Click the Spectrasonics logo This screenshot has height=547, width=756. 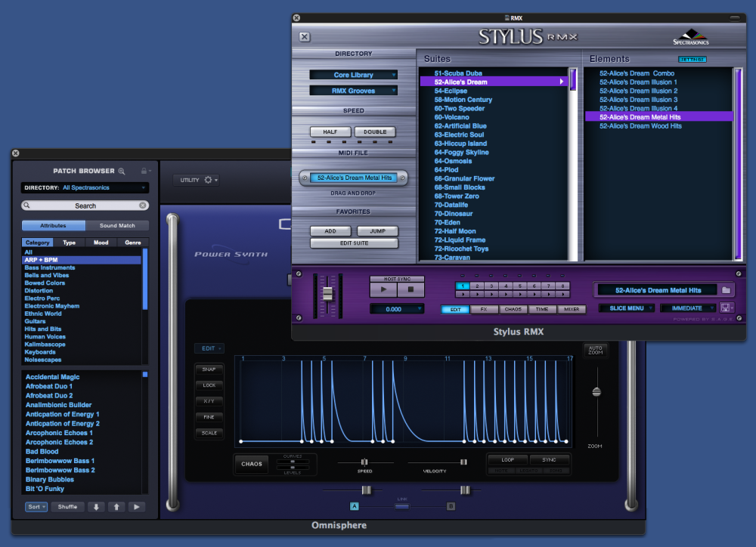point(691,37)
